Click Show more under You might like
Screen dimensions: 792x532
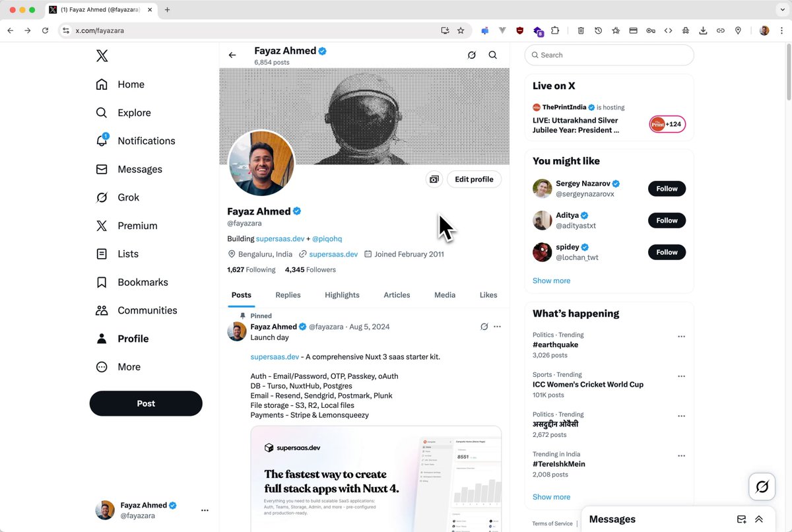click(x=552, y=281)
